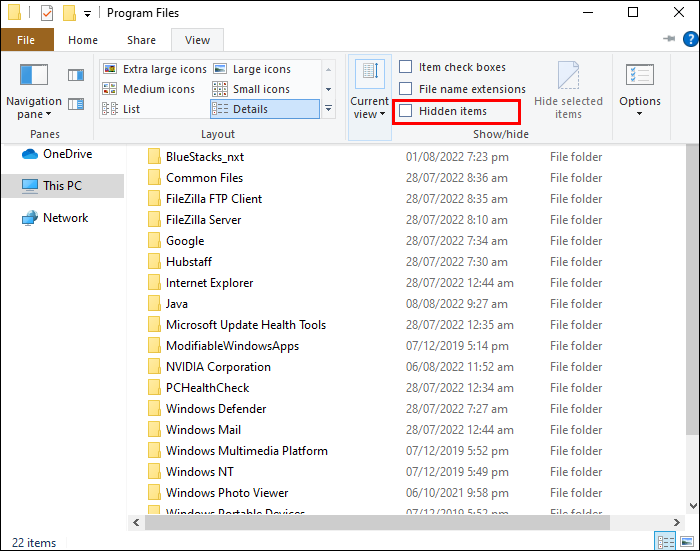Image resolution: width=700 pixels, height=551 pixels.
Task: Expand the layout gallery More arrow
Action: pyautogui.click(x=329, y=109)
